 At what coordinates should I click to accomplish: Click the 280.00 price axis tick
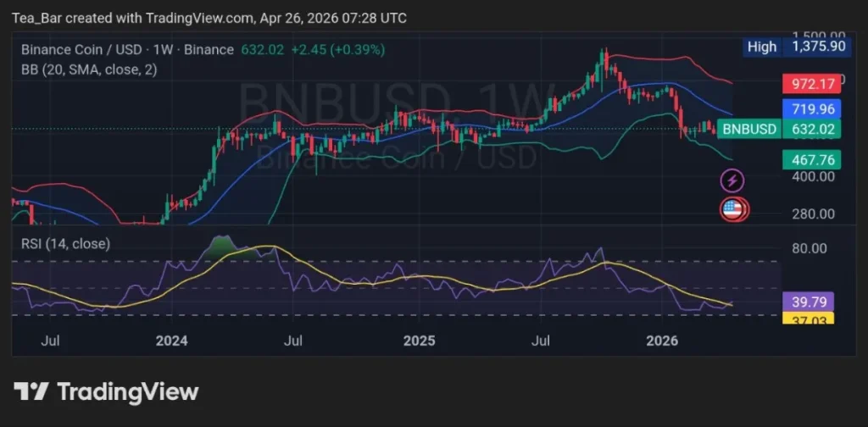pos(813,213)
